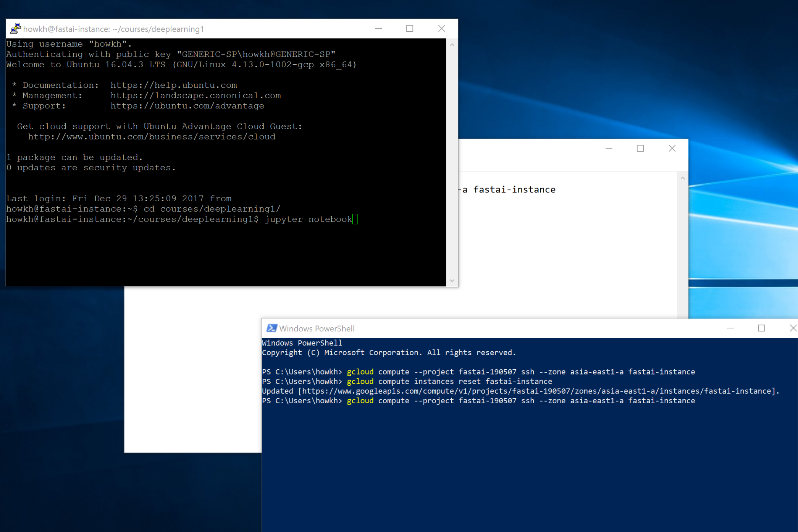Viewport: 798px width, 532px height.
Task: Click the scroll-up arrow in the white window
Action: (682, 177)
